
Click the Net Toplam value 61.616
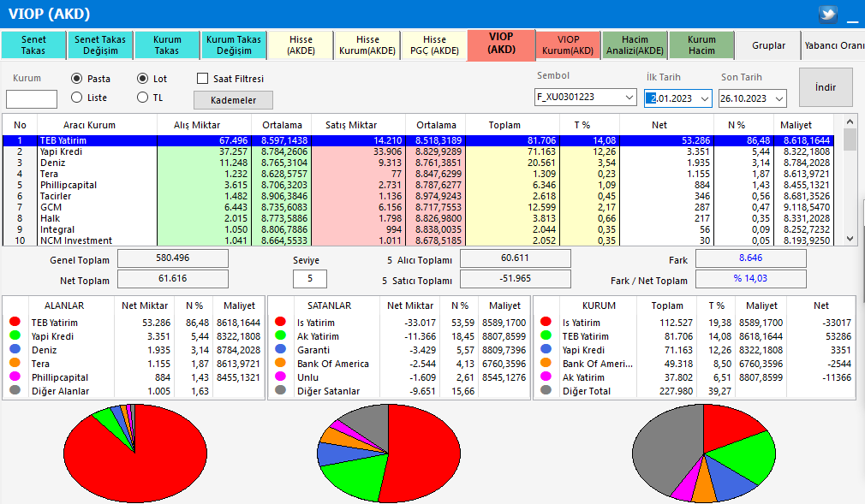(173, 278)
